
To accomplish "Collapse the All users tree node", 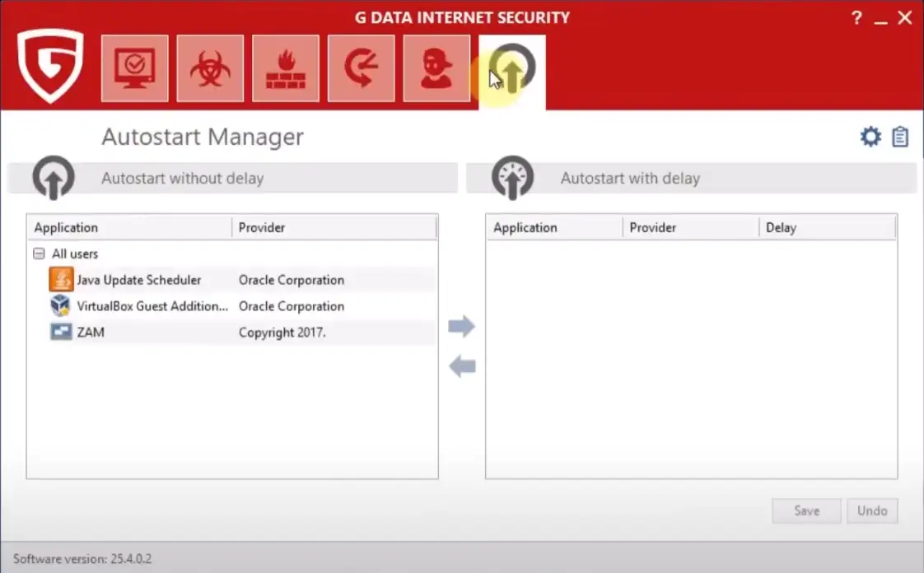I will coord(39,254).
